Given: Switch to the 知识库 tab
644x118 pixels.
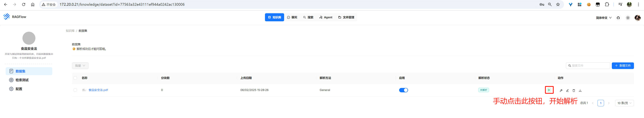Looking at the screenshot, I should 274,17.
